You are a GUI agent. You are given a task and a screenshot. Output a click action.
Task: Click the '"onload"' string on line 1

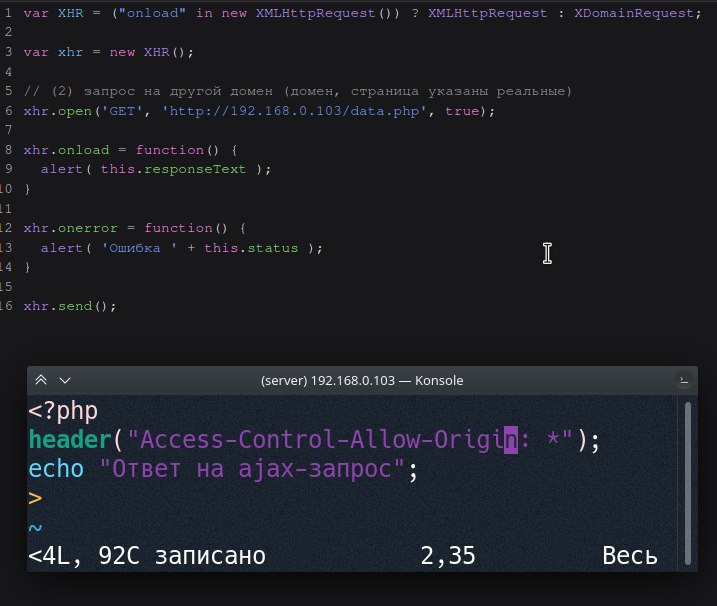[152, 13]
